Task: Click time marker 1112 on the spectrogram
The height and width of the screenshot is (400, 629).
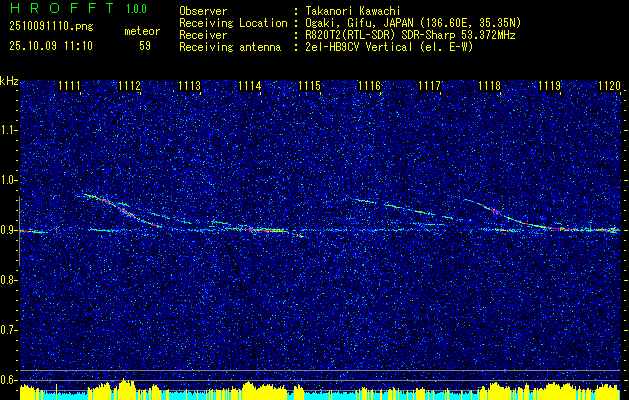Action: click(130, 85)
